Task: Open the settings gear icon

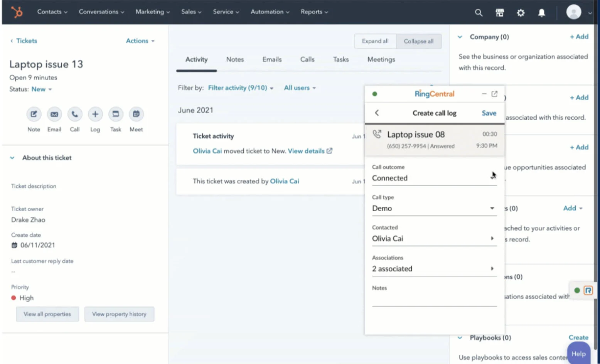Action: (x=521, y=13)
